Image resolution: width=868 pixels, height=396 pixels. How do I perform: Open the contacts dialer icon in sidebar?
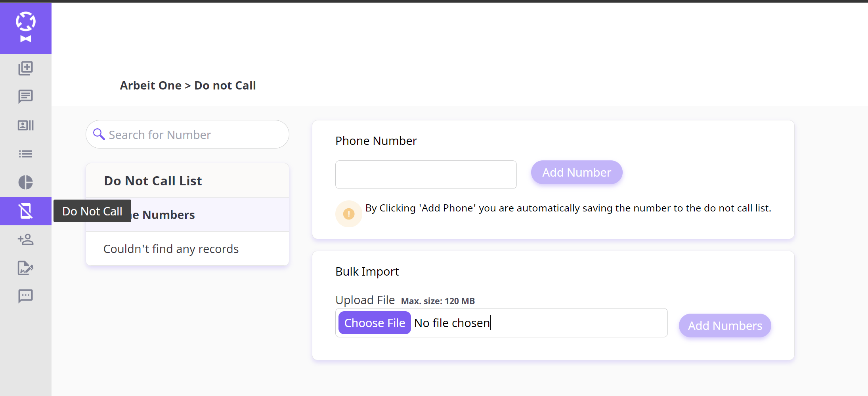(25, 125)
